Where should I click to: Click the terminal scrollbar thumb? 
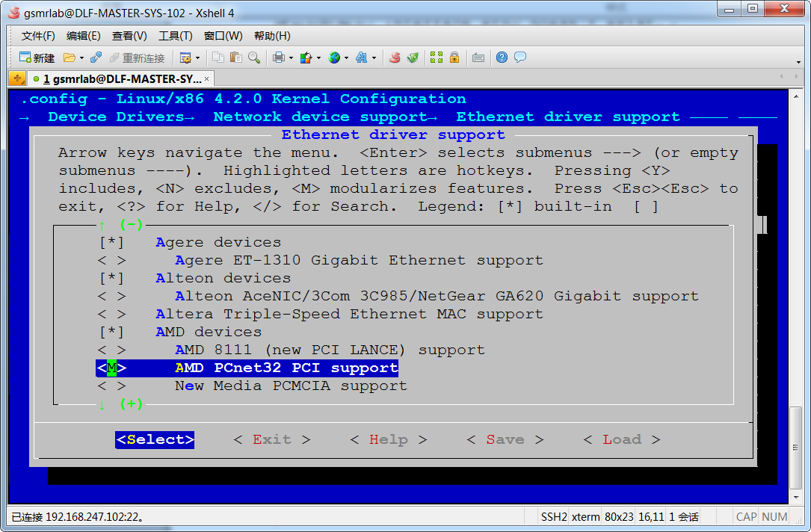[795, 448]
